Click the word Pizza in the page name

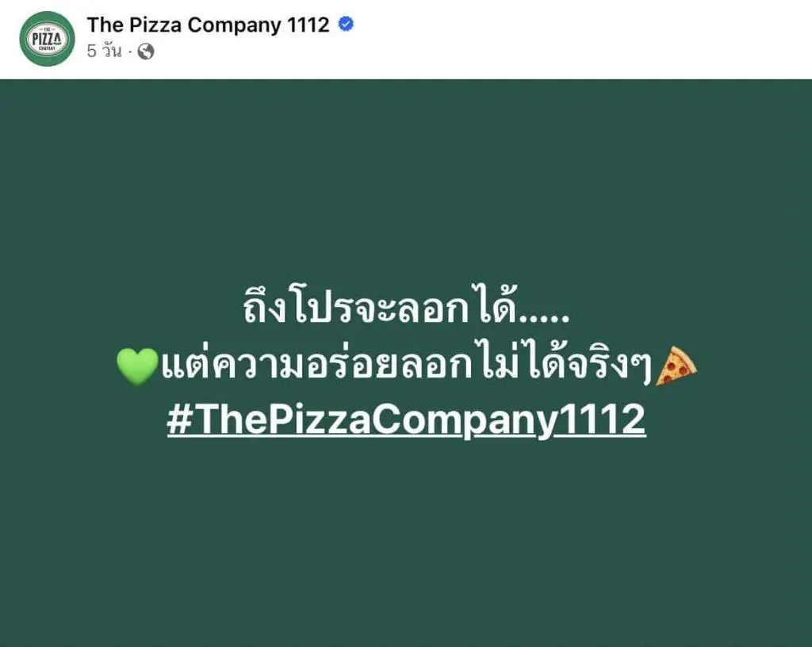[x=155, y=25]
